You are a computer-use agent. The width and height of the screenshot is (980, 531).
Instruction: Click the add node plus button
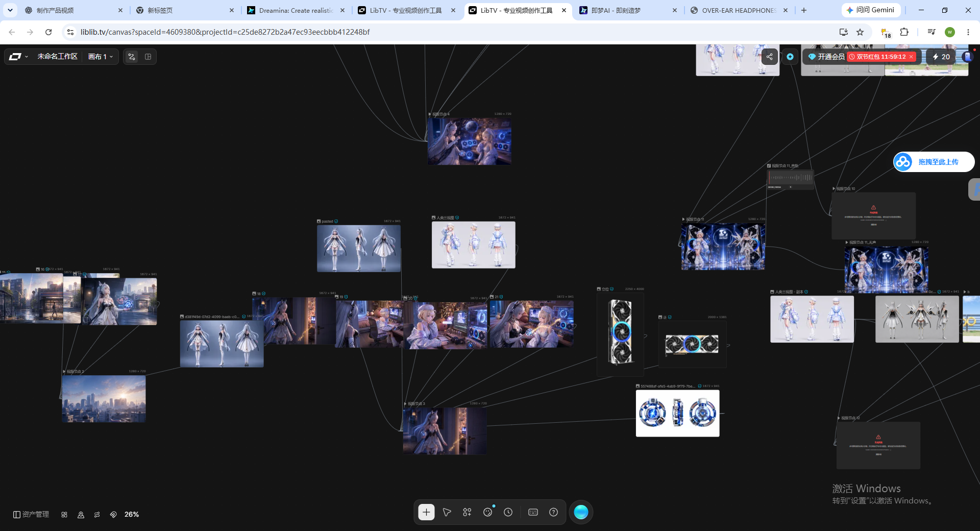(426, 512)
